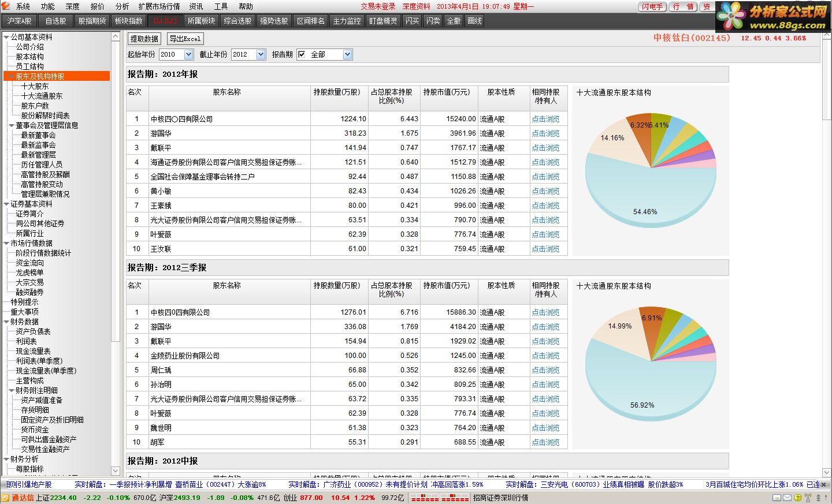
Task: Select the 盯盘精灵 toolbar button
Action: pyautogui.click(x=384, y=21)
